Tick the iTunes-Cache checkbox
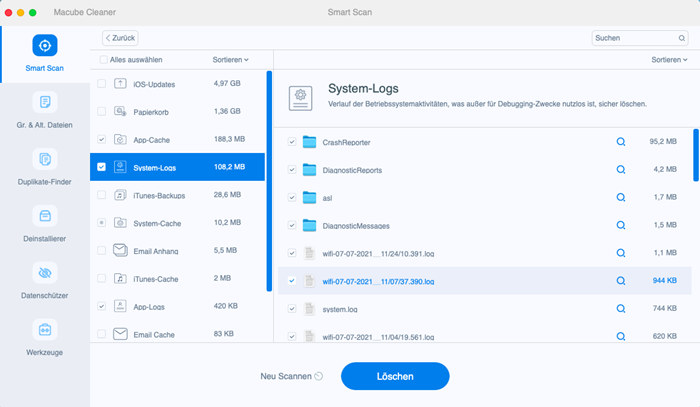Viewport: 700px width, 407px height. coord(102,278)
